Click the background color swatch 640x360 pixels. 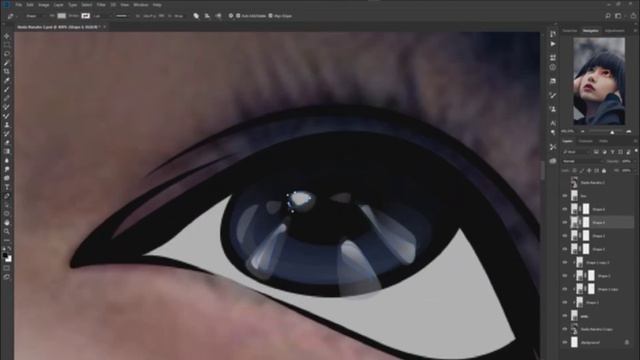tap(9, 259)
